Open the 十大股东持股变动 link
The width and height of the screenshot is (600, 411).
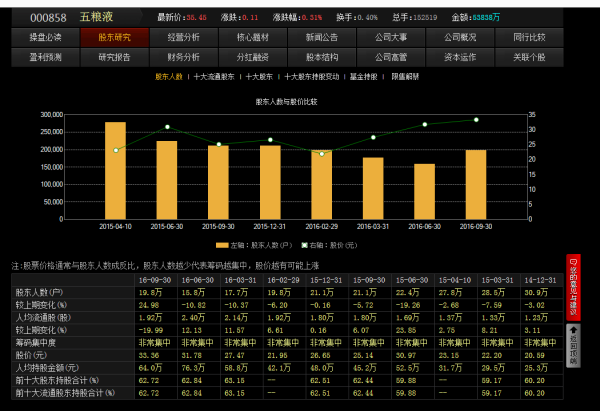click(312, 77)
